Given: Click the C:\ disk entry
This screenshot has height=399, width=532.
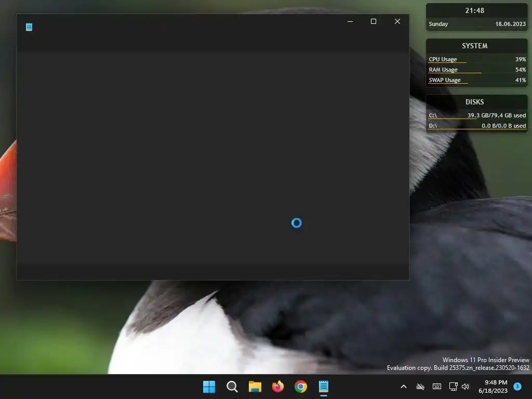Looking at the screenshot, I should click(477, 115).
